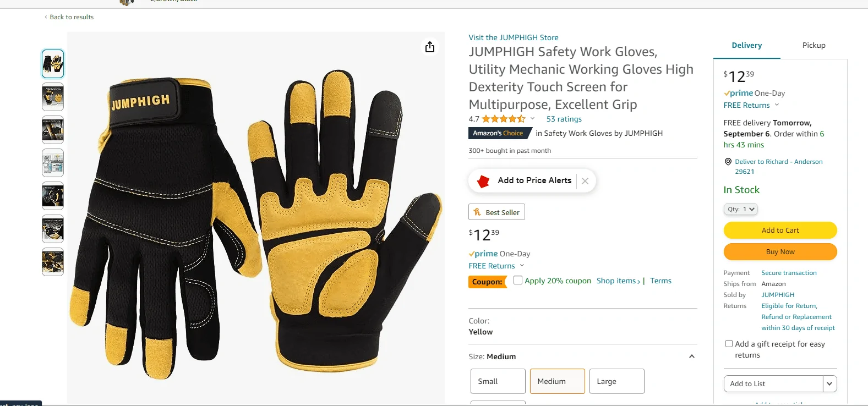The image size is (868, 406).
Task: Click the delivery location pin icon
Action: [x=728, y=162]
